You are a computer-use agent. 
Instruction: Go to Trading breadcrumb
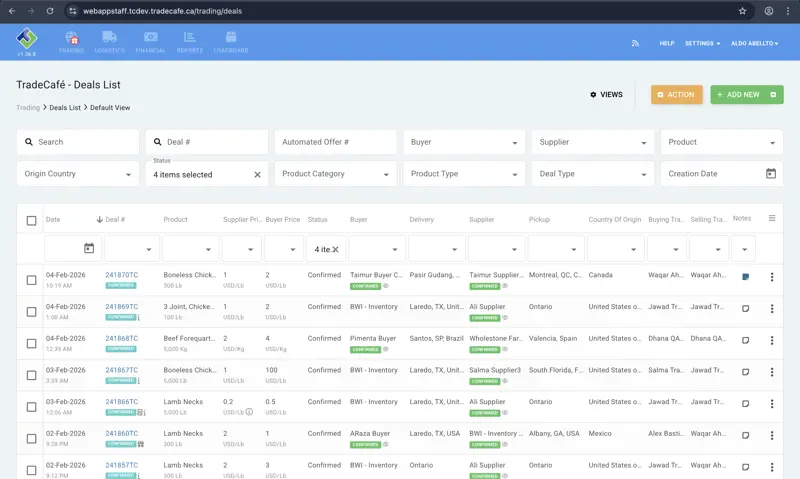[28, 108]
